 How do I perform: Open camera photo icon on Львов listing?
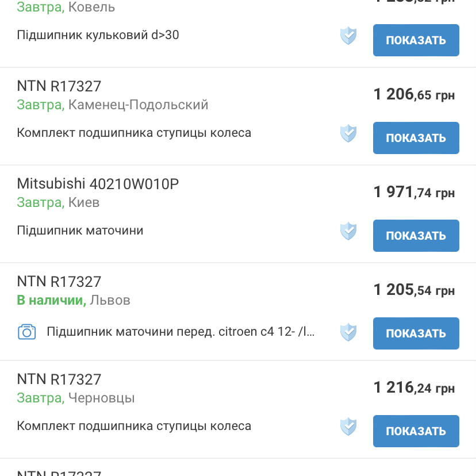pos(26,332)
